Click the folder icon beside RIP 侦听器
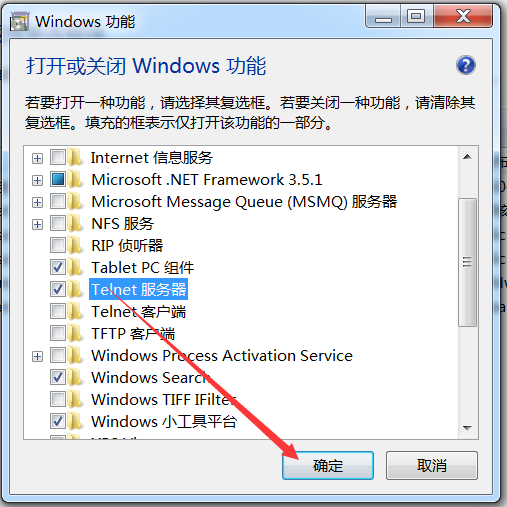This screenshot has width=507, height=507. (x=75, y=245)
